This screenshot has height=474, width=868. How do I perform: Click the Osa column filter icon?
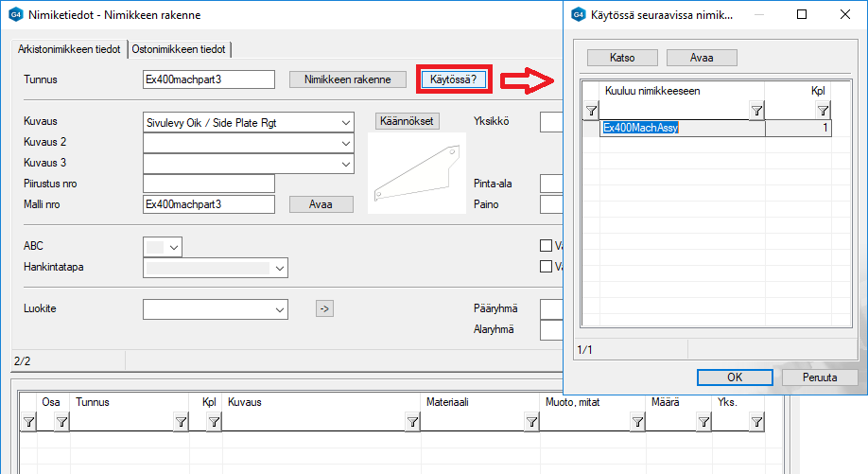point(61,423)
